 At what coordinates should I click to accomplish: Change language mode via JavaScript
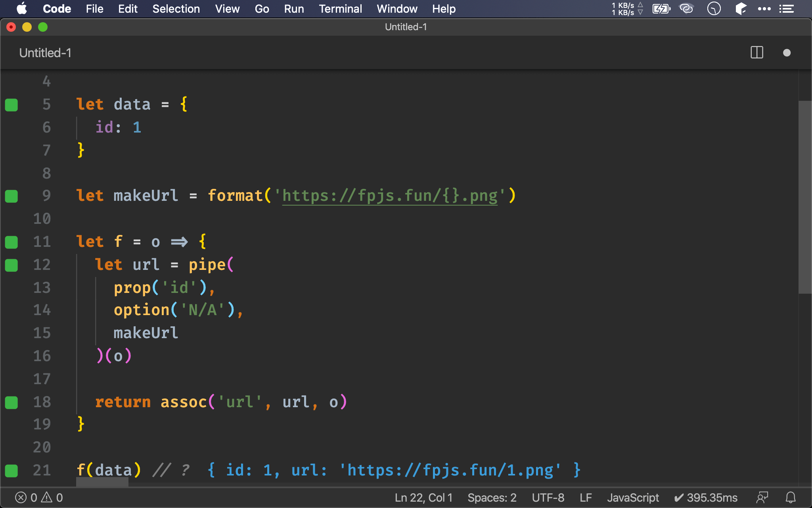pos(633,498)
